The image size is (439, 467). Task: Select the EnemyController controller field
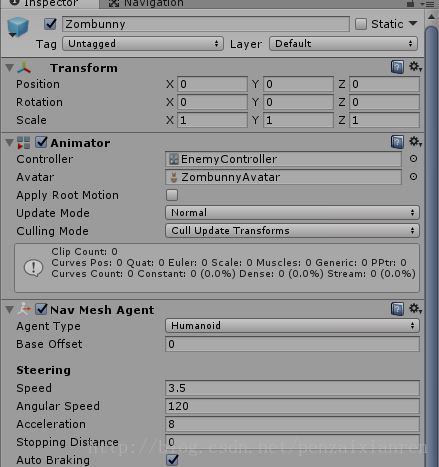pos(283,159)
